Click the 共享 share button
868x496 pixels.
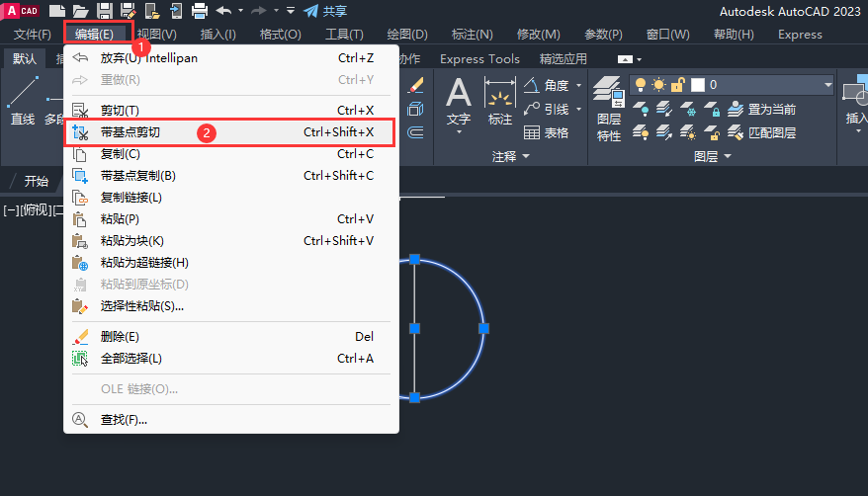[326, 11]
